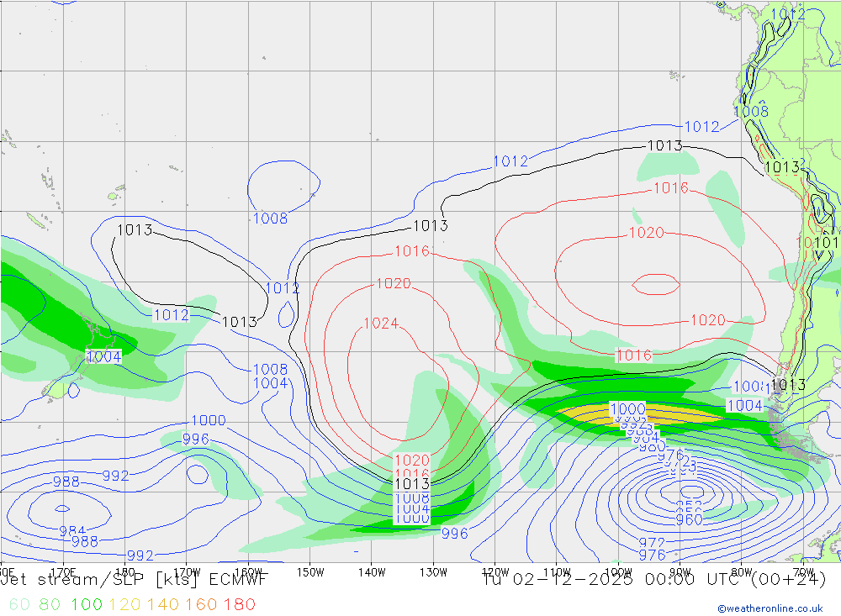Open the weatheronline.co.uk copyright link
The height and width of the screenshot is (616, 841).
770,608
